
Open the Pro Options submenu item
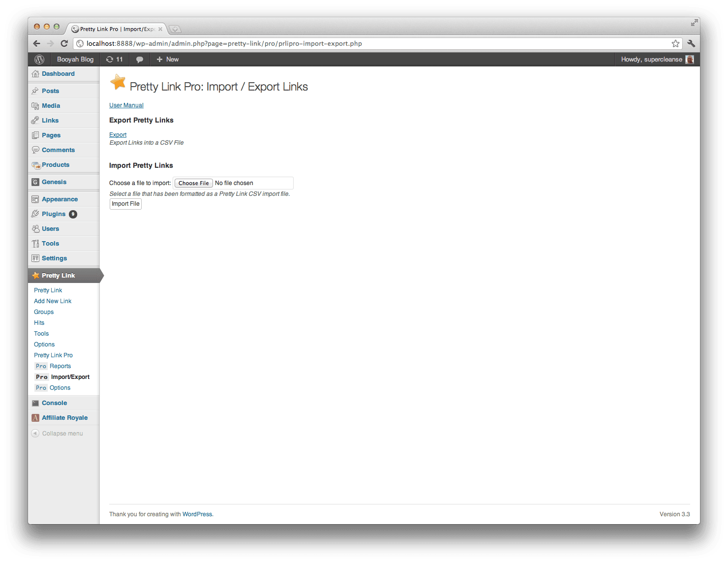53,388
